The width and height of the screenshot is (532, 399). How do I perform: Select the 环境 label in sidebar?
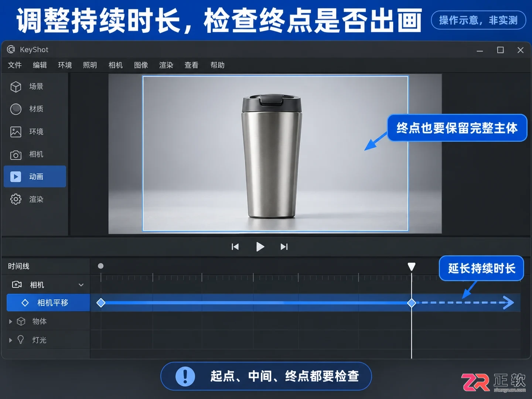[36, 132]
